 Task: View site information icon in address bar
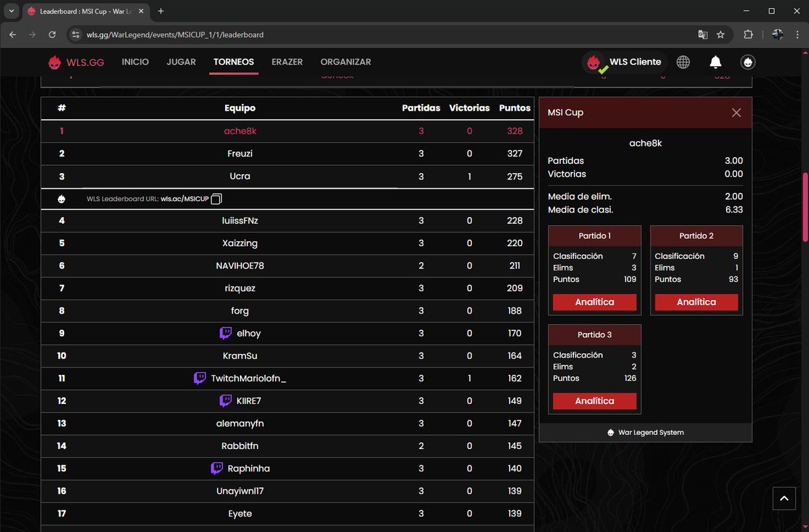(76, 34)
